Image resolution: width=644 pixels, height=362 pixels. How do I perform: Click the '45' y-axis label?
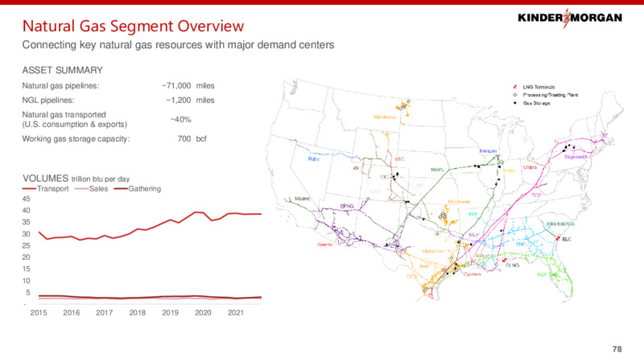click(x=27, y=199)
